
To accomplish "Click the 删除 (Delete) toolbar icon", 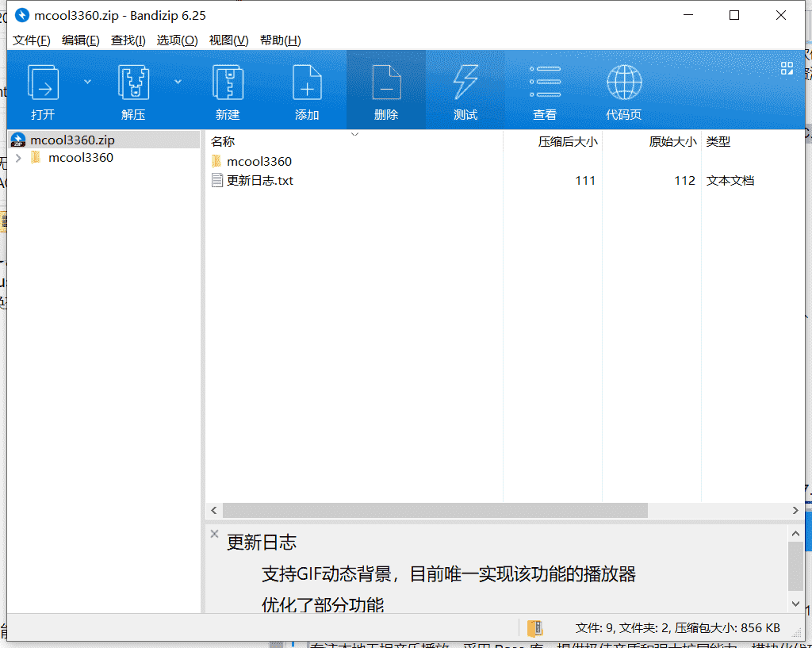I will (x=386, y=82).
